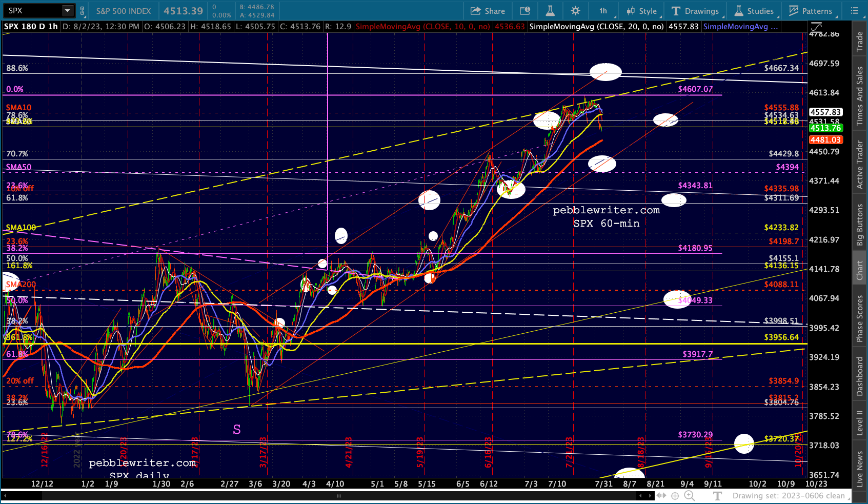This screenshot has width=868, height=504.
Task: Open the Style menu
Action: tap(641, 11)
